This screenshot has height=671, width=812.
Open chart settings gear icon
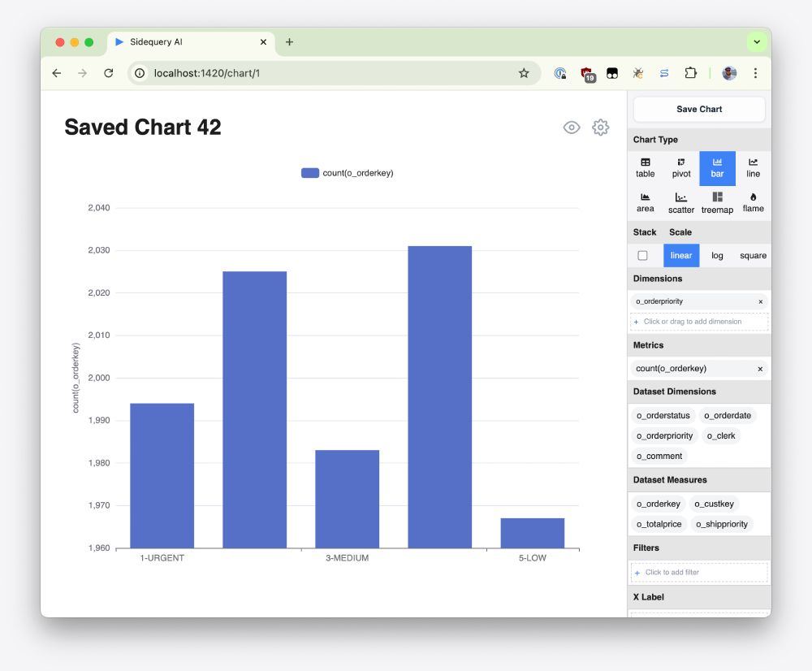tap(600, 128)
